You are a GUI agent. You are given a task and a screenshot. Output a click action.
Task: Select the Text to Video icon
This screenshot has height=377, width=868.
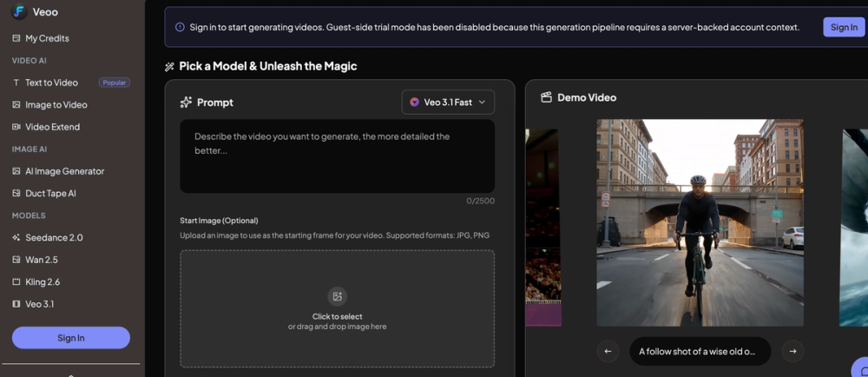point(16,83)
